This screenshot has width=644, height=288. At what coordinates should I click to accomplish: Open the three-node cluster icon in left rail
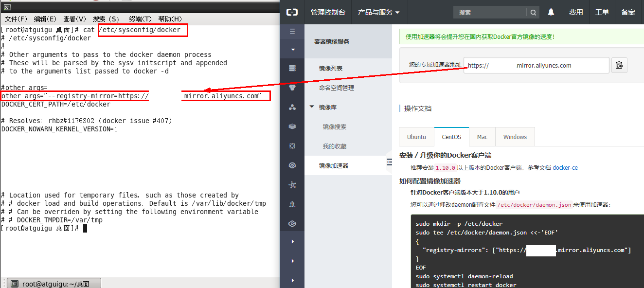pyautogui.click(x=292, y=107)
